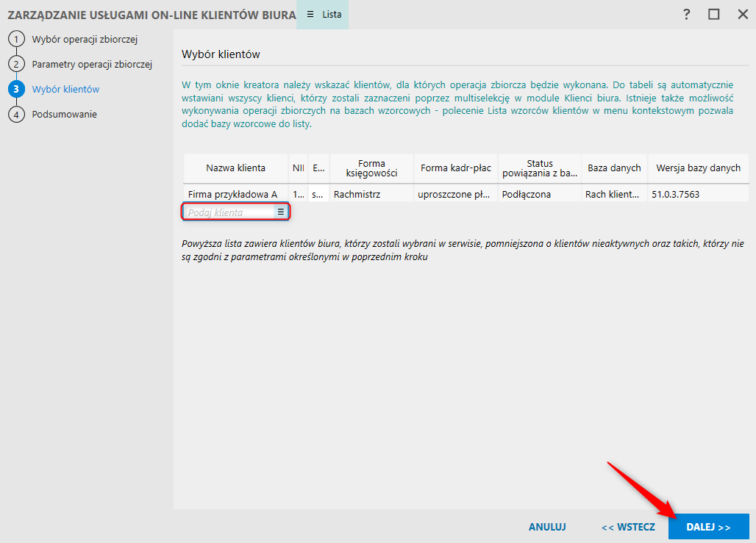Select step 3 Wybór klientów

(x=65, y=89)
